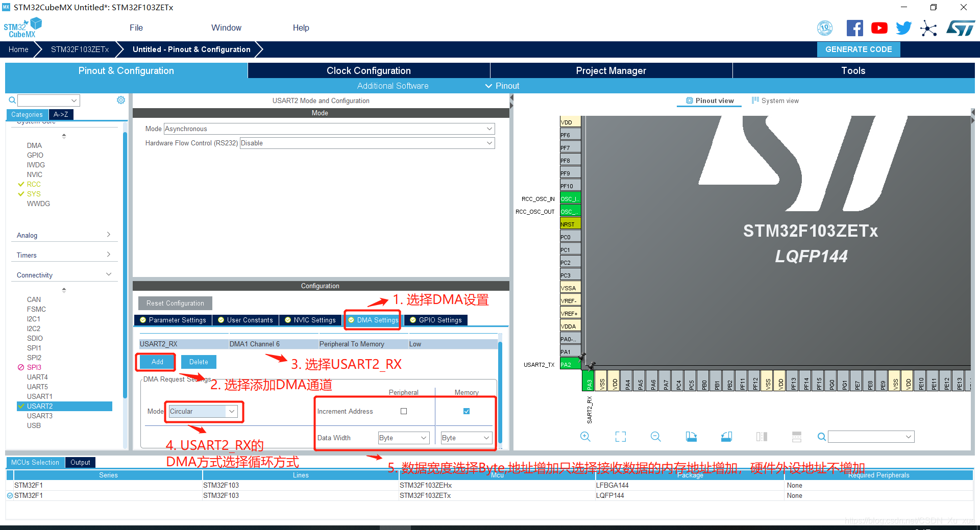Open Memory Data Width dropdown
Screen dimensions: 980x530
tap(467, 438)
